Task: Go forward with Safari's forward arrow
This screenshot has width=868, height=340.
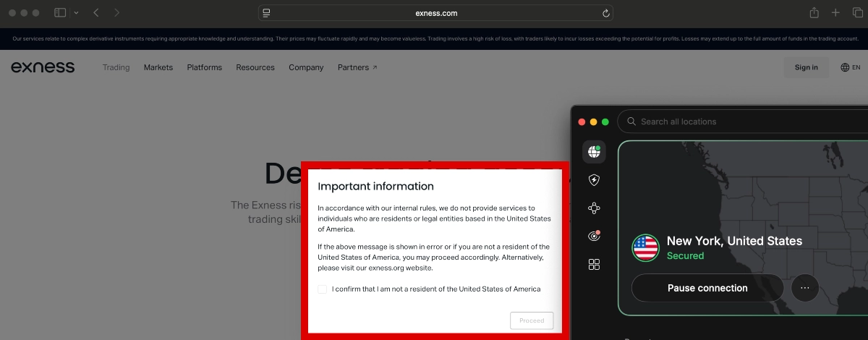Action: (x=117, y=13)
